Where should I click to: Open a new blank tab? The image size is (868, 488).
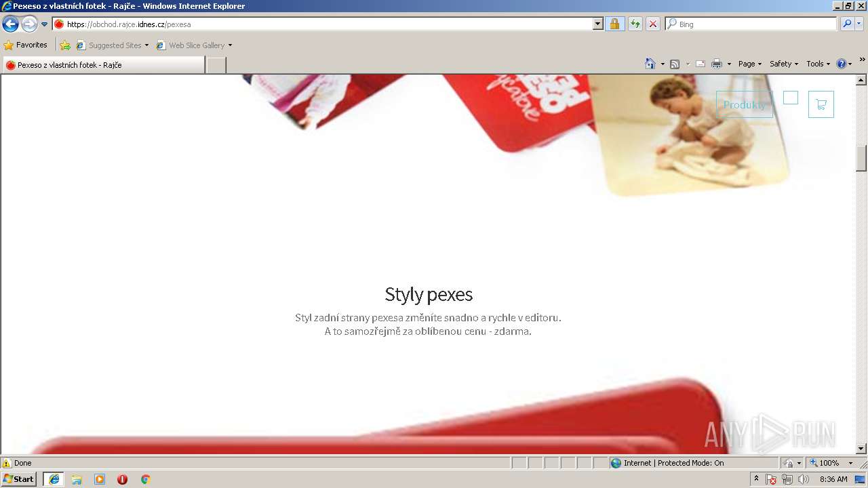coord(216,65)
